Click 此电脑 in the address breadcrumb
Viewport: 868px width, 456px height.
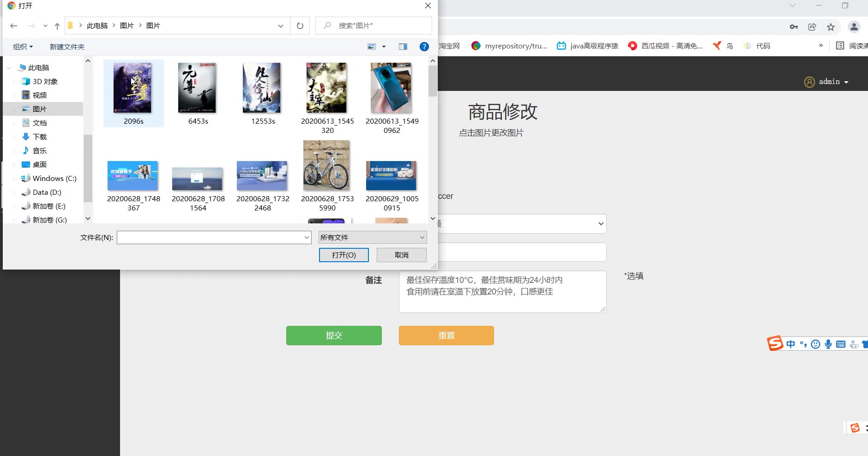[x=97, y=26]
